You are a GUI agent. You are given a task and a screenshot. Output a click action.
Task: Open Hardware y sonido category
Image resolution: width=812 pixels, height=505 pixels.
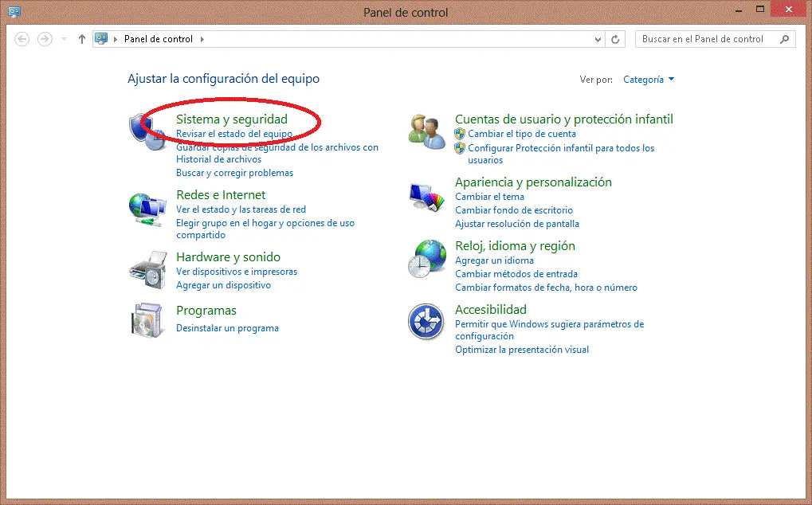coord(228,256)
